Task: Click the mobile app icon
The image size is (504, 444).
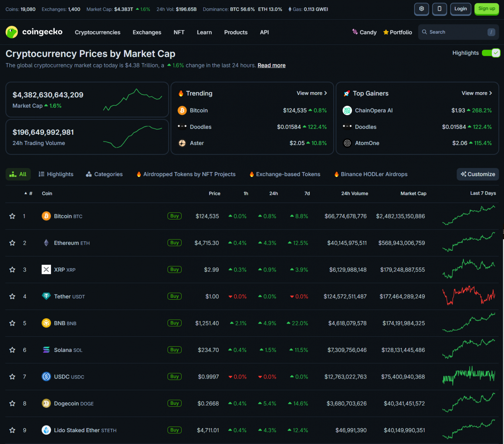Action: tap(439, 9)
